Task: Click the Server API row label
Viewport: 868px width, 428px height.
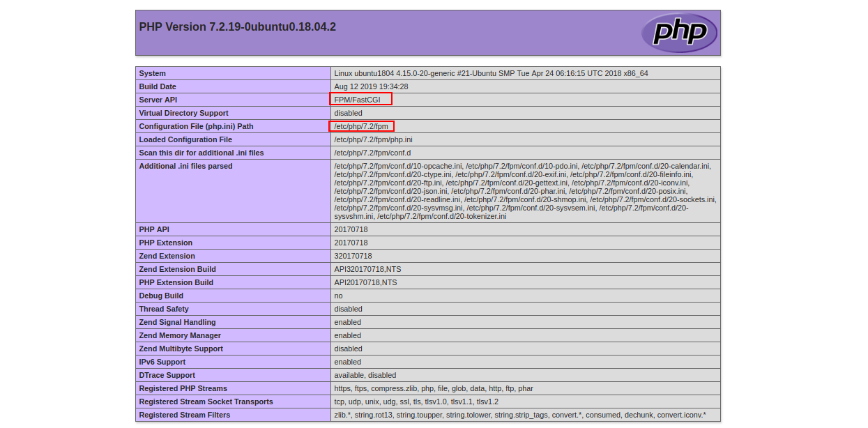Action: (x=158, y=100)
